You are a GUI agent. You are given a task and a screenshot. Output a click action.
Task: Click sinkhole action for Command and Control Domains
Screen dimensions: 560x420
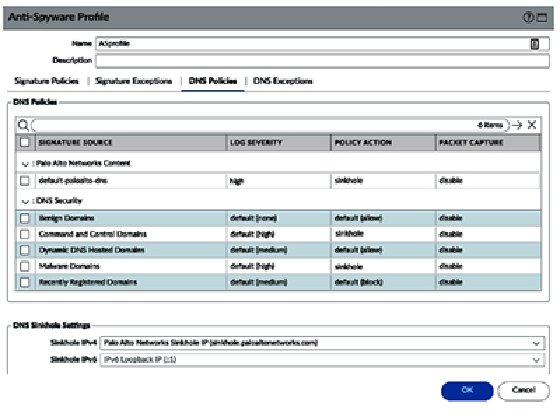[x=349, y=234]
